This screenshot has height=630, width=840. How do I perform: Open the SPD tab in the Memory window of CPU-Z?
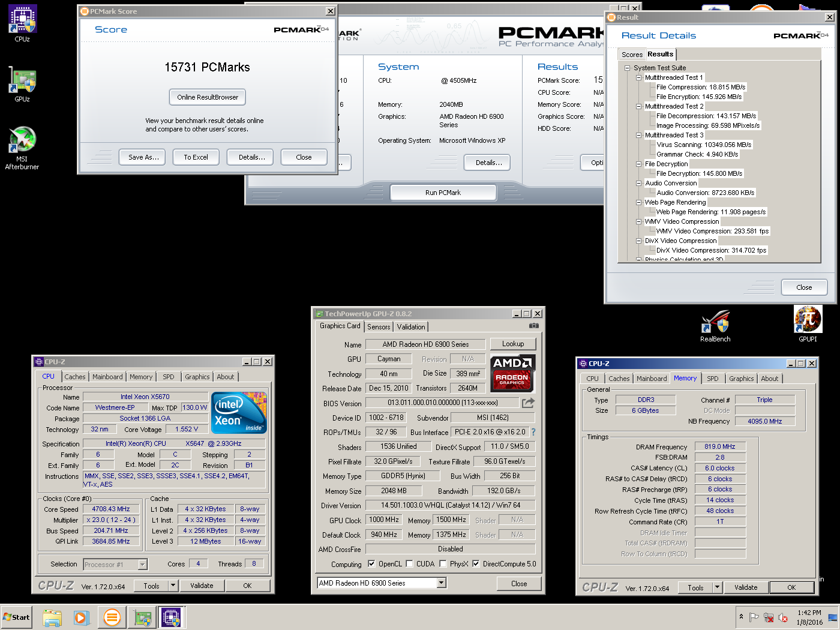[712, 379]
